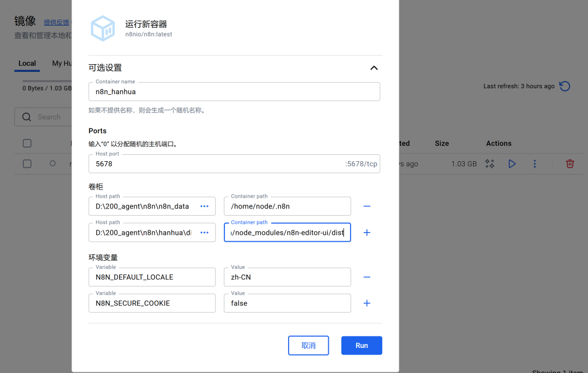Viewport: 588px width, 373px height.
Task: Tick the image row checkbox
Action: pos(27,164)
